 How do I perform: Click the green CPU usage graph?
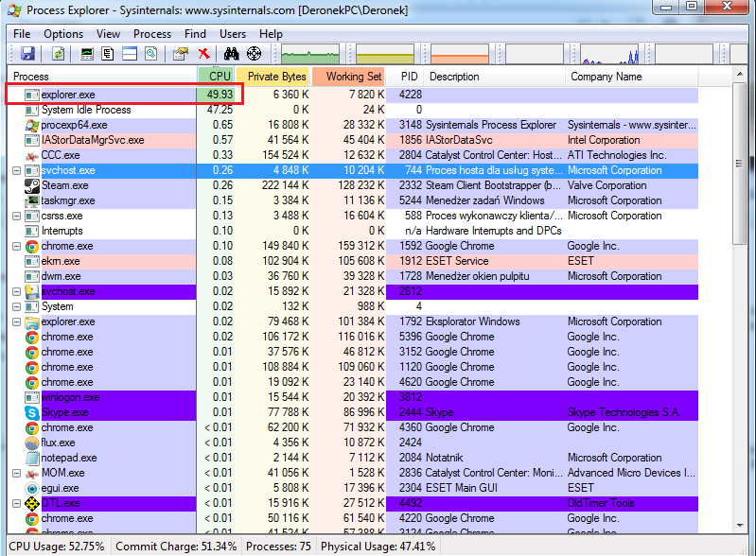(310, 54)
